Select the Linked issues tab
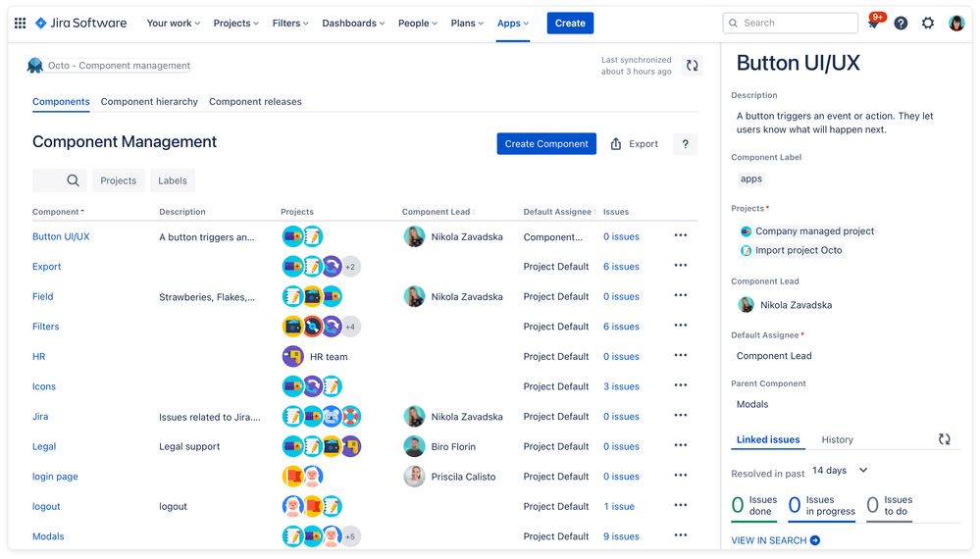This screenshot has height=559, width=980. (x=767, y=439)
